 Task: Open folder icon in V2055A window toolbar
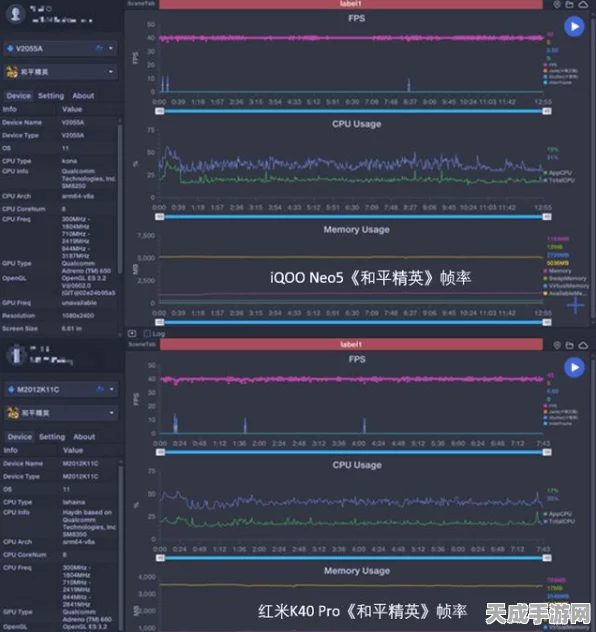[x=569, y=5]
